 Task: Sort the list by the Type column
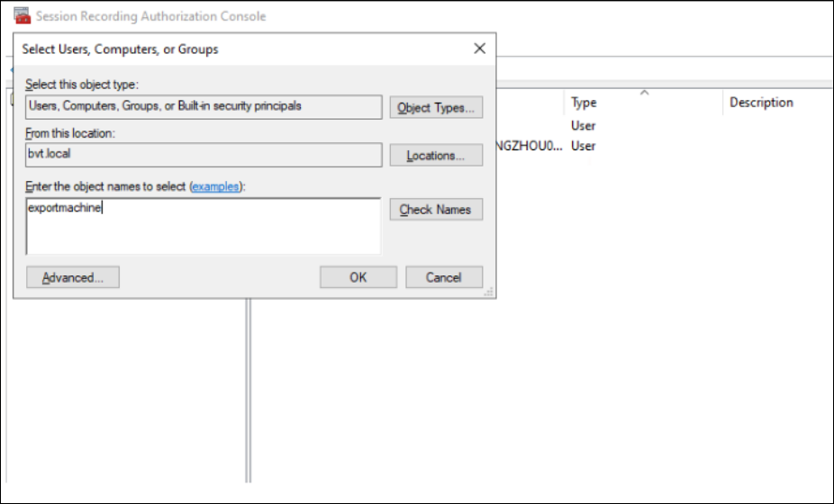584,103
